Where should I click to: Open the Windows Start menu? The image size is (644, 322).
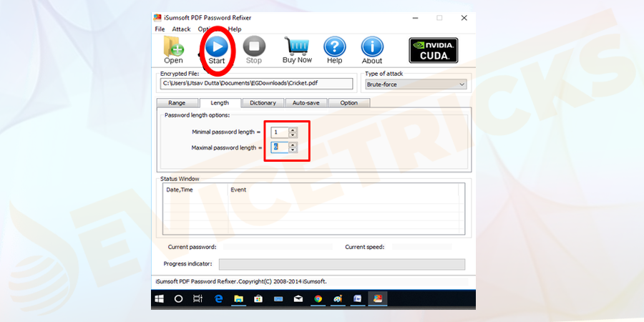pos(159,299)
